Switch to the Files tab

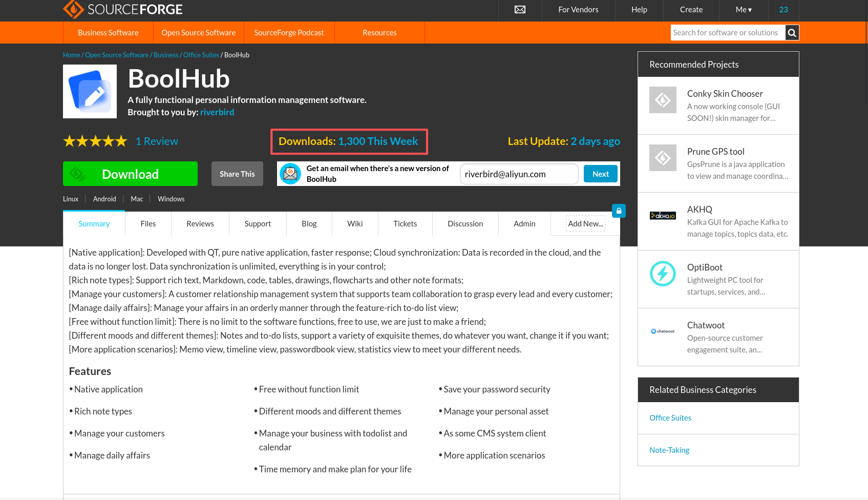pos(148,224)
